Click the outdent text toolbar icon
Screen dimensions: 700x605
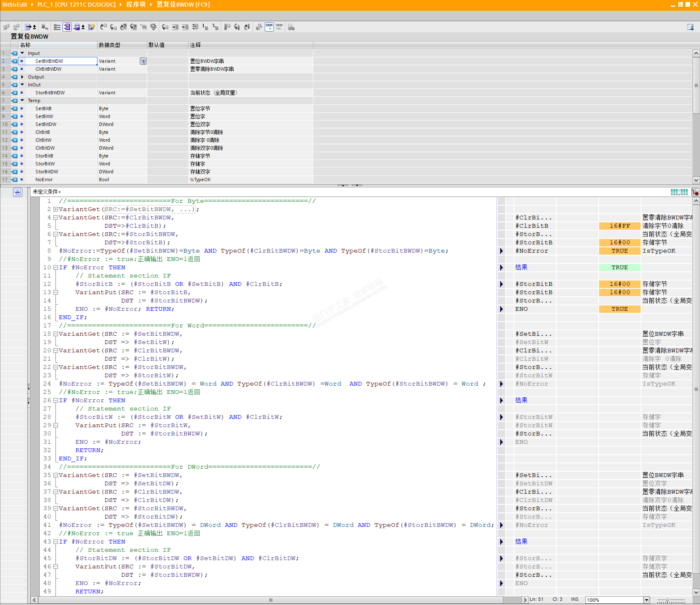[x=185, y=27]
